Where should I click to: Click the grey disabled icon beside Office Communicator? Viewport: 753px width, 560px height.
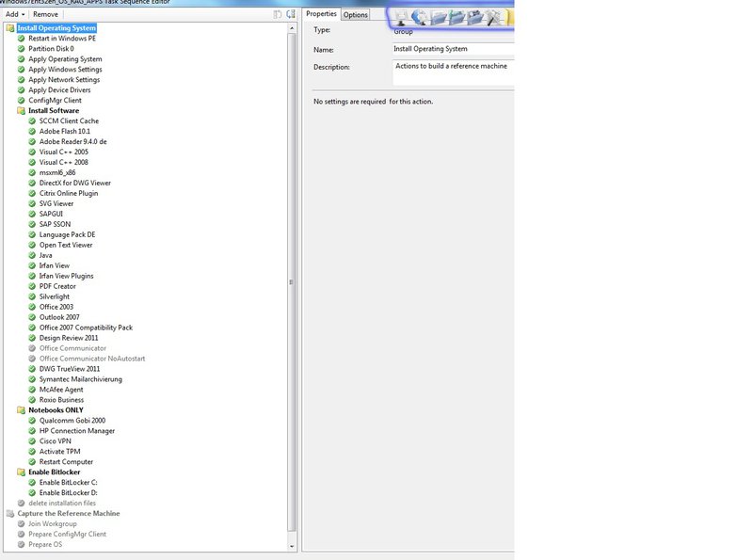(32, 348)
